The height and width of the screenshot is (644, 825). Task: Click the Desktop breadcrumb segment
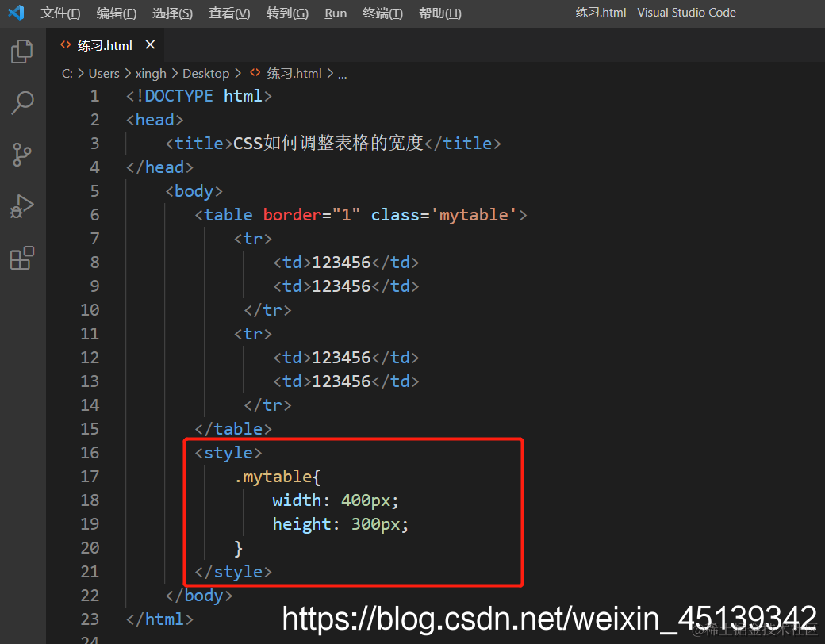[x=205, y=73]
